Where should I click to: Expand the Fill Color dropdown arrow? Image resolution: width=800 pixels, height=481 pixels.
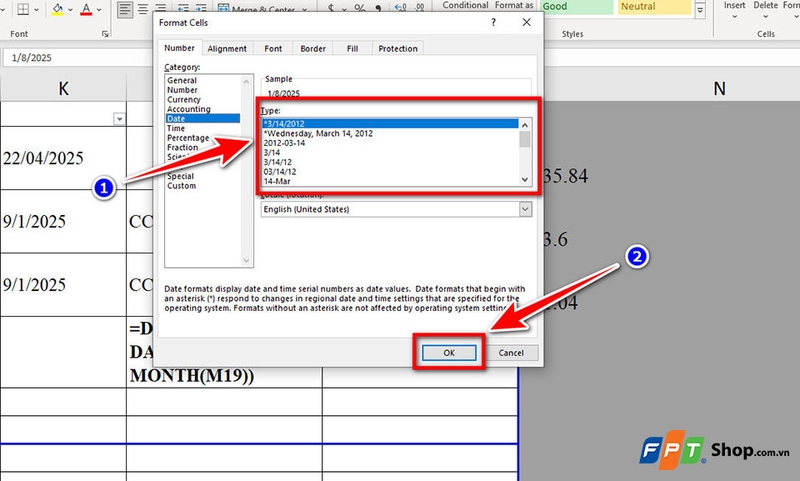[70, 10]
